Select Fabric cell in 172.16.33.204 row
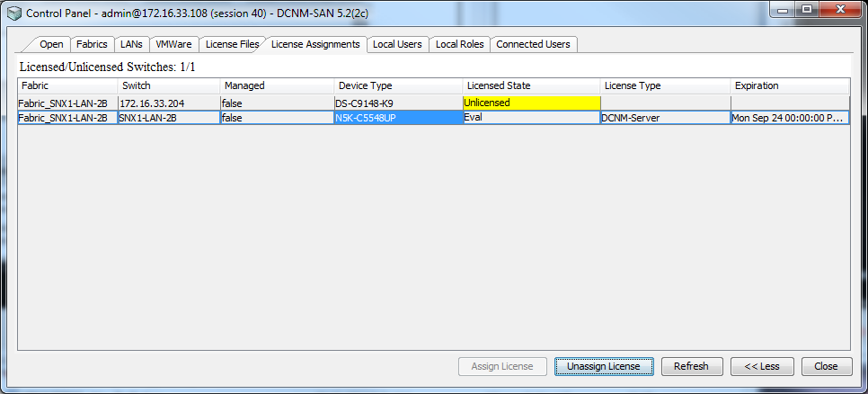The height and width of the screenshot is (394, 868). pos(67,103)
